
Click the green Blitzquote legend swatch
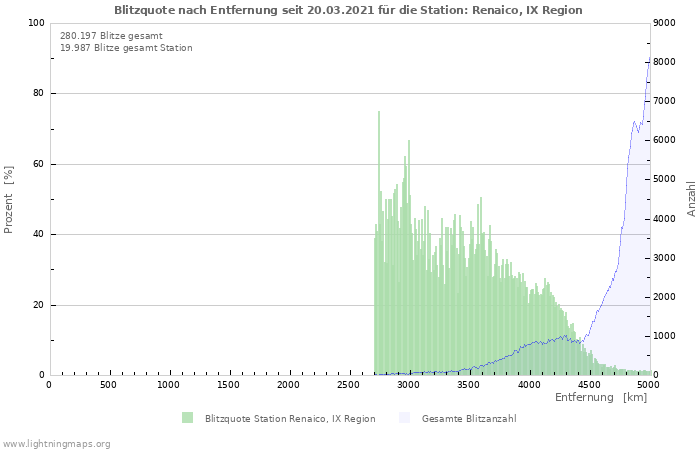(x=187, y=418)
